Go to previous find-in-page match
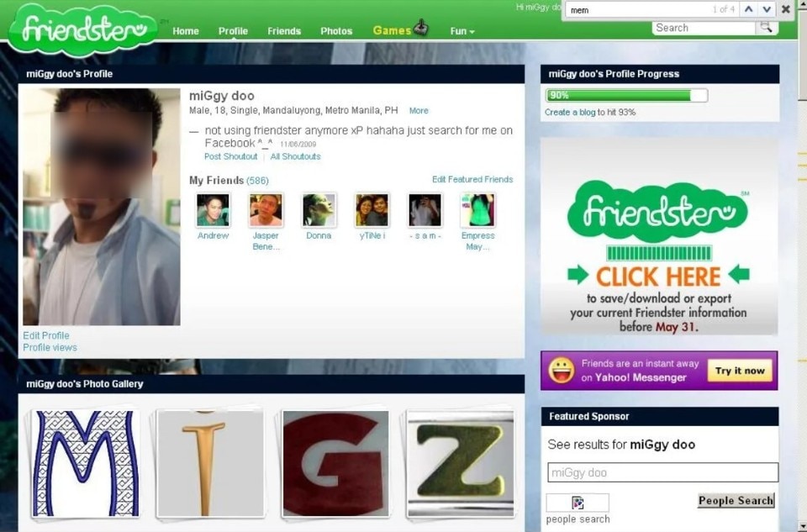The image size is (807, 532). pyautogui.click(x=747, y=9)
